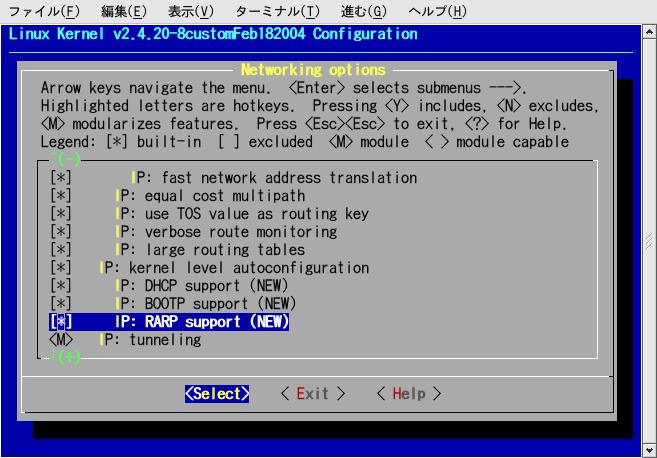Click the scrollbar up arrow of terminal
Screen dimensions: 657x458
coord(649,32)
